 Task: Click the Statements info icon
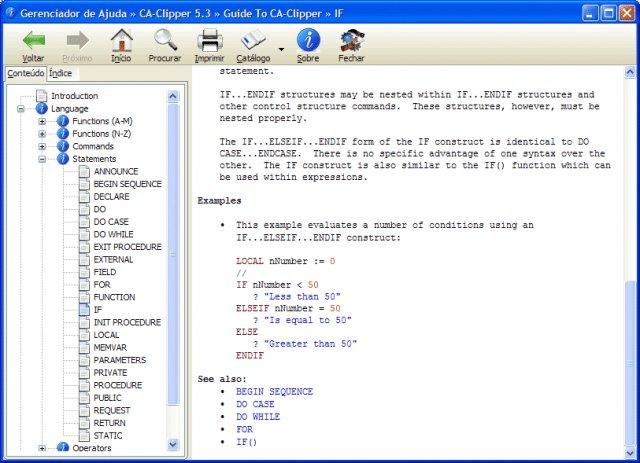point(62,159)
